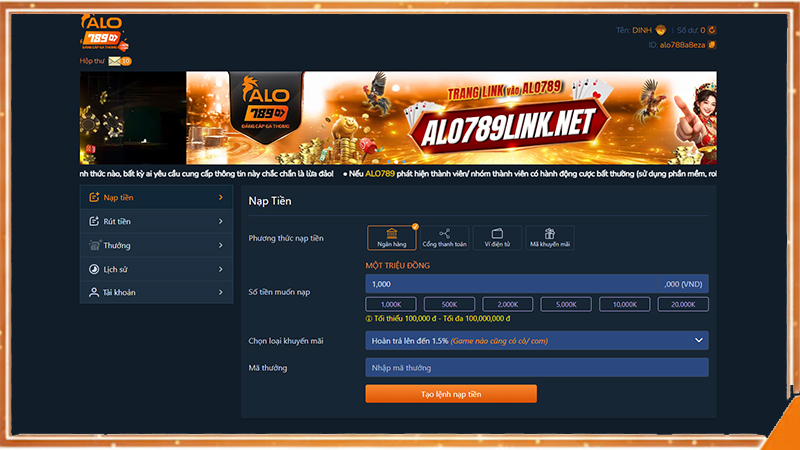Copy the account ID alo788a8eza
This screenshot has height=450, width=800.
click(712, 45)
